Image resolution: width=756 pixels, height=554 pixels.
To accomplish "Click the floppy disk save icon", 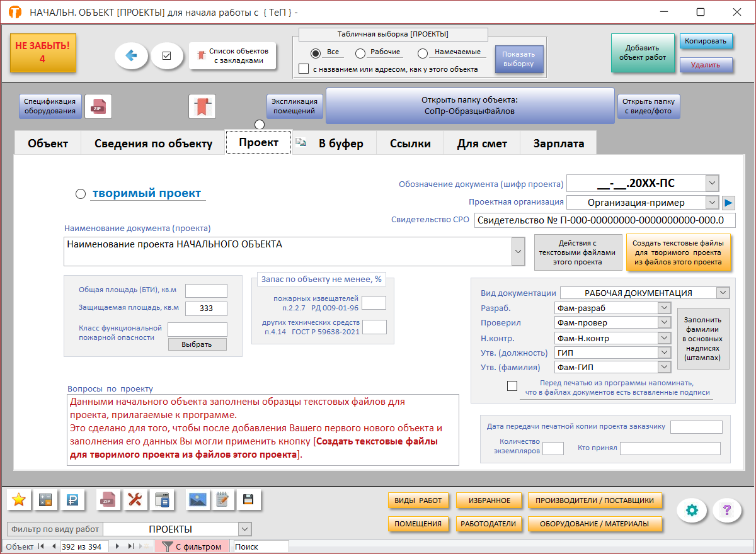I will pos(248,500).
